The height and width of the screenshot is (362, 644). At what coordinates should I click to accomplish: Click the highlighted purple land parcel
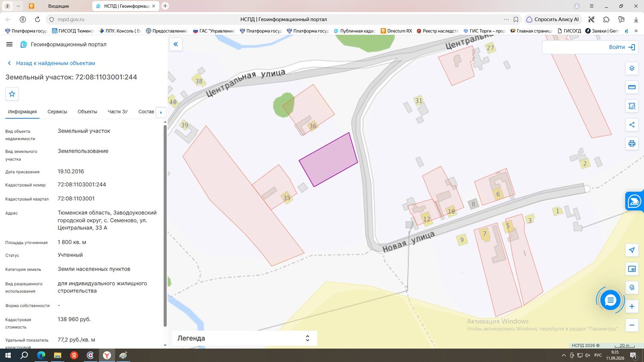pyautogui.click(x=328, y=160)
